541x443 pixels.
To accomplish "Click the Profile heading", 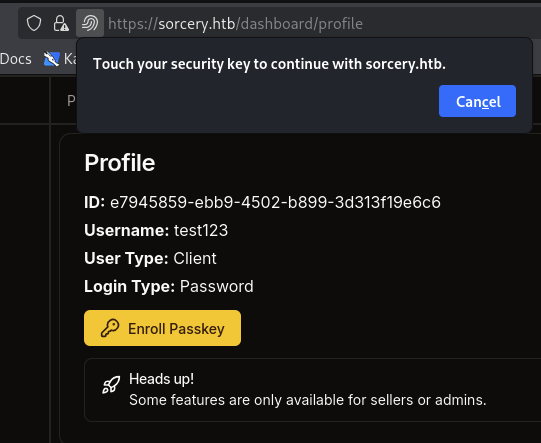I will (x=120, y=163).
